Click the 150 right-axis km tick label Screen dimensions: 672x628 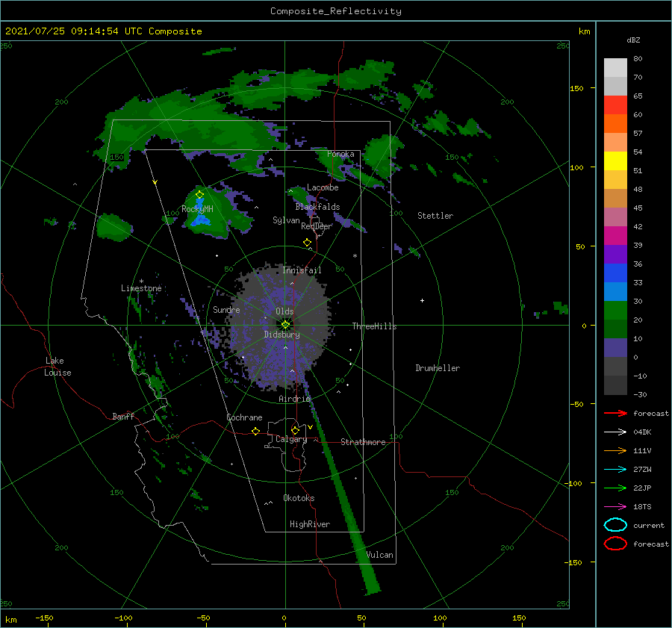576,88
